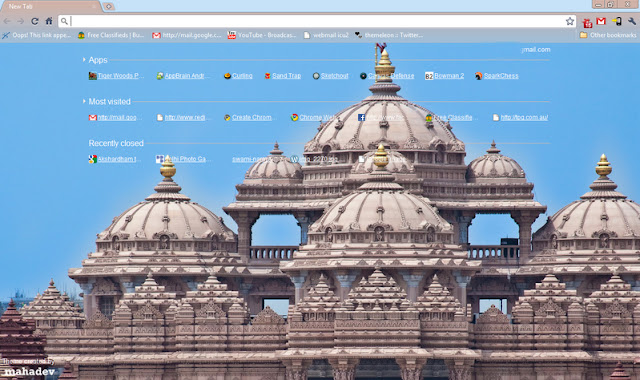Open the 'Oops! This link appe...' bookmark
Viewport: 640px width, 380px height.
tap(37, 36)
